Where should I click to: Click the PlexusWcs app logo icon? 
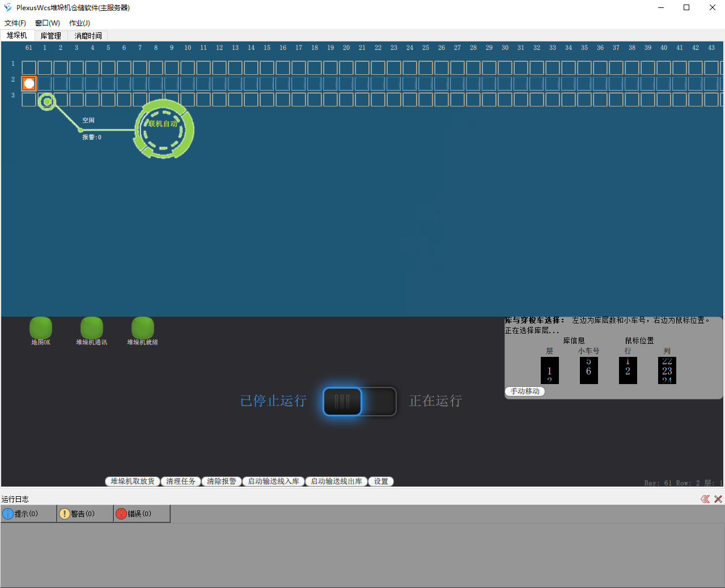(x=8, y=7)
